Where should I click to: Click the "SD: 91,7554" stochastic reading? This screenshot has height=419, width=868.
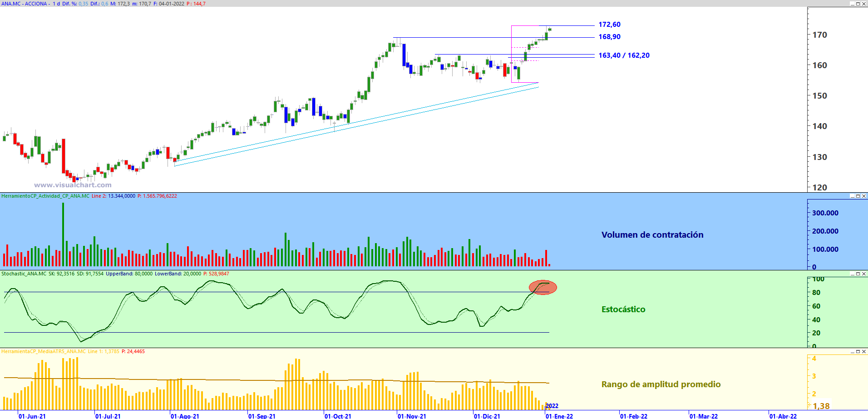[90, 274]
